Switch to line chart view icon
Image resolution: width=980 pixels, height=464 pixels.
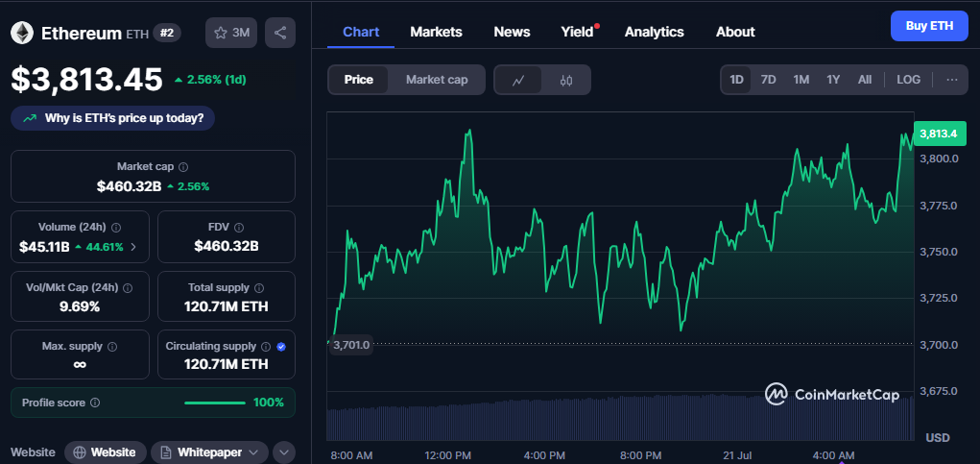point(518,80)
